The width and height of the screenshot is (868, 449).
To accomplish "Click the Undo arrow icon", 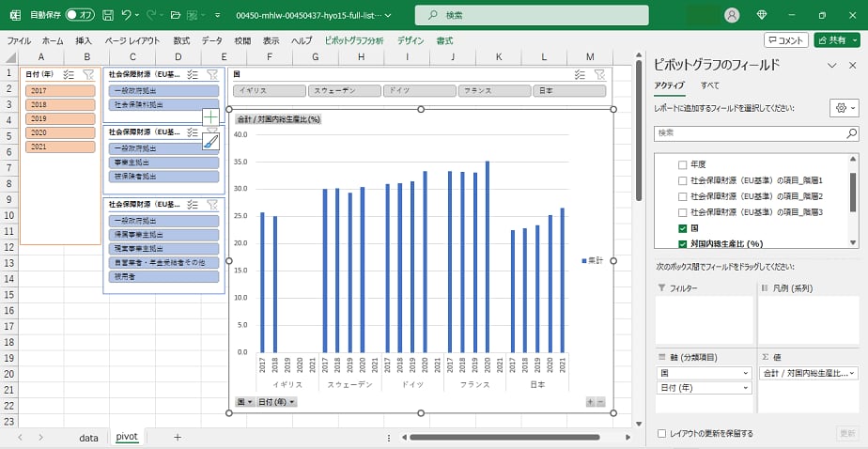I will (x=127, y=15).
